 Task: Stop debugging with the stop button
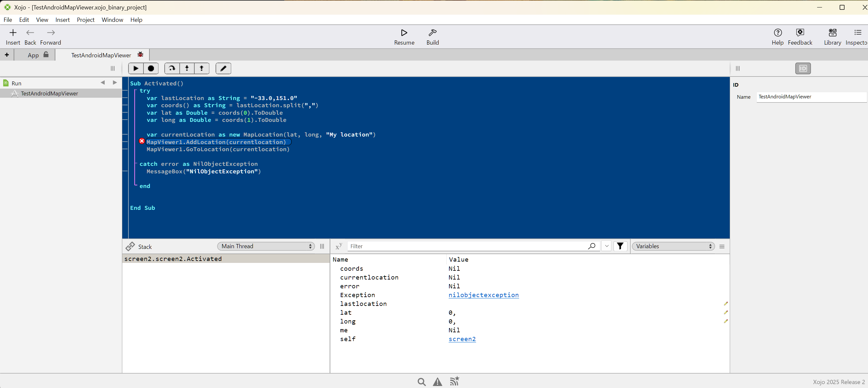coord(151,68)
